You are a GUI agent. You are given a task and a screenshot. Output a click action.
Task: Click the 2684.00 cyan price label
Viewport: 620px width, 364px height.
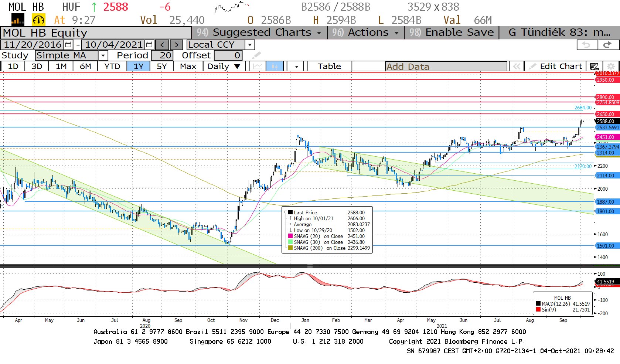point(583,108)
